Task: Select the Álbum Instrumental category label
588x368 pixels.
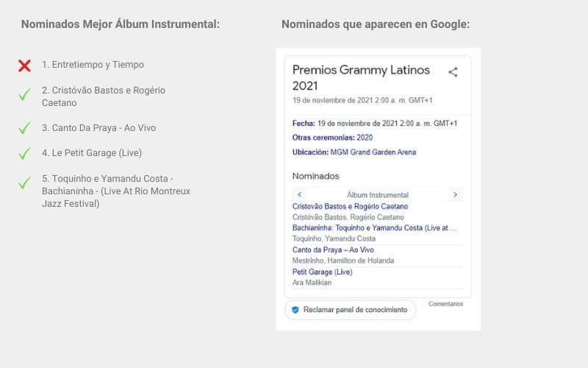Action: click(377, 195)
